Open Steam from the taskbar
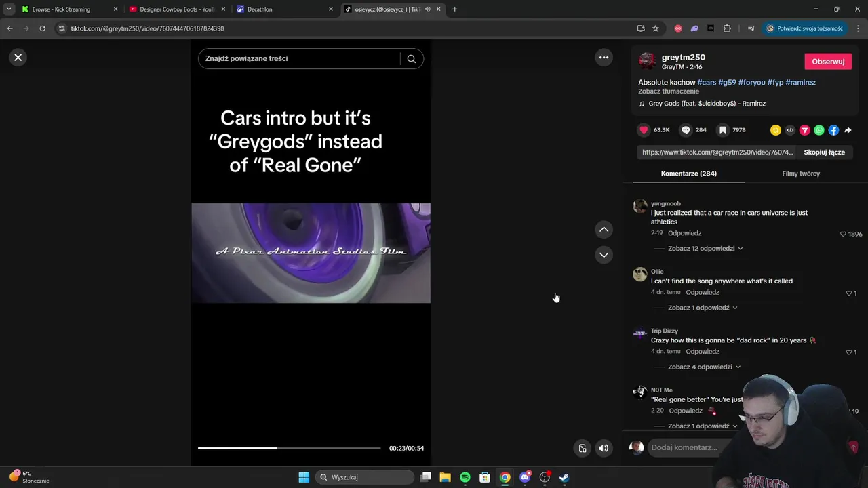Viewport: 868px width, 488px height. [564, 477]
